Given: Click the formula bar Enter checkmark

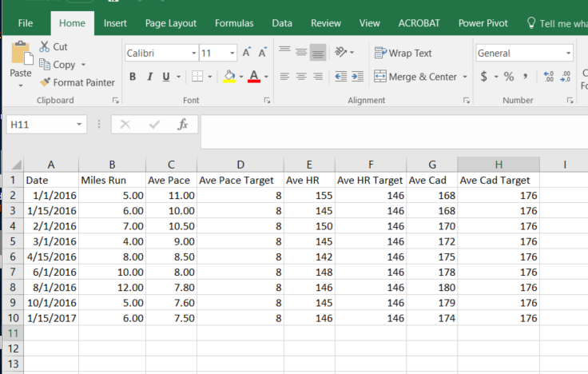Looking at the screenshot, I should [154, 124].
